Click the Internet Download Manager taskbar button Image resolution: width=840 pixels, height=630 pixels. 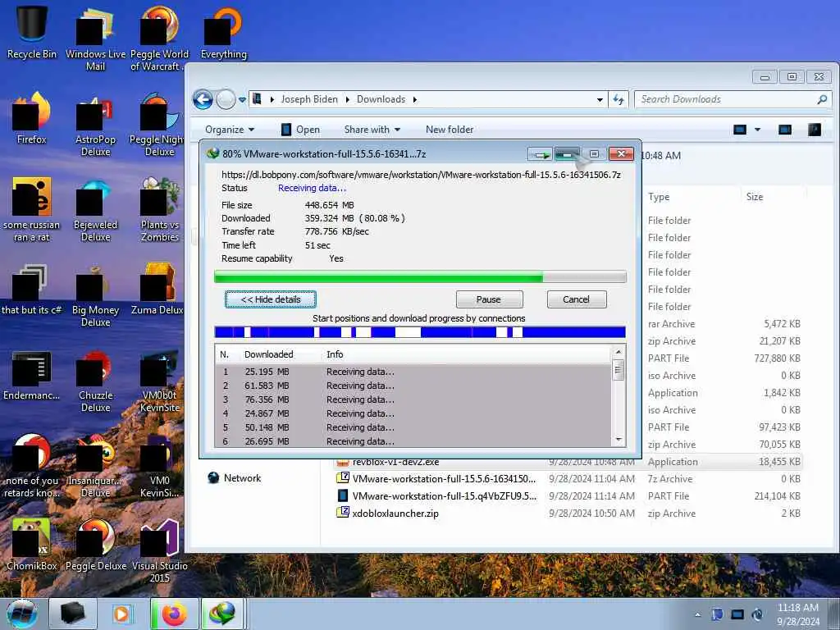point(223,614)
